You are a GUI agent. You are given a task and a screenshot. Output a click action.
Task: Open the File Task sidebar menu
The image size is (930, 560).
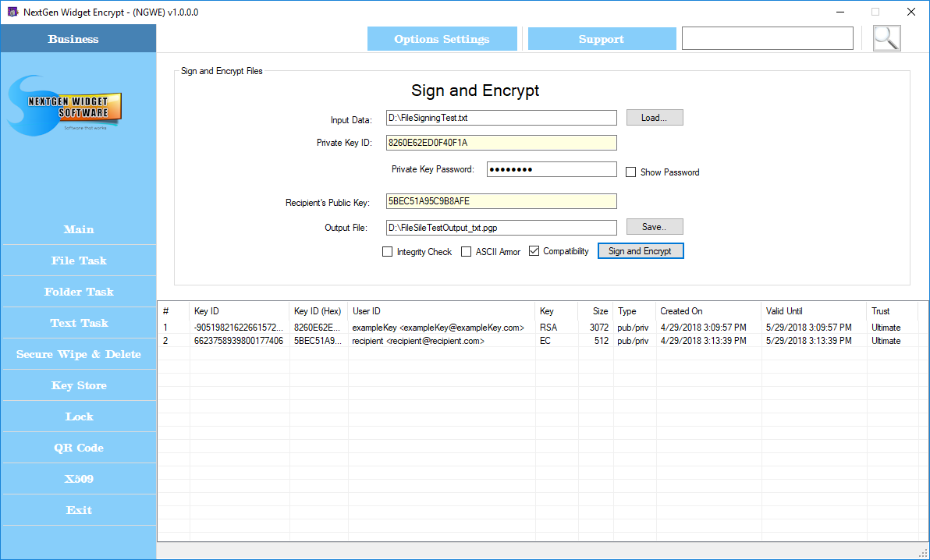click(79, 261)
